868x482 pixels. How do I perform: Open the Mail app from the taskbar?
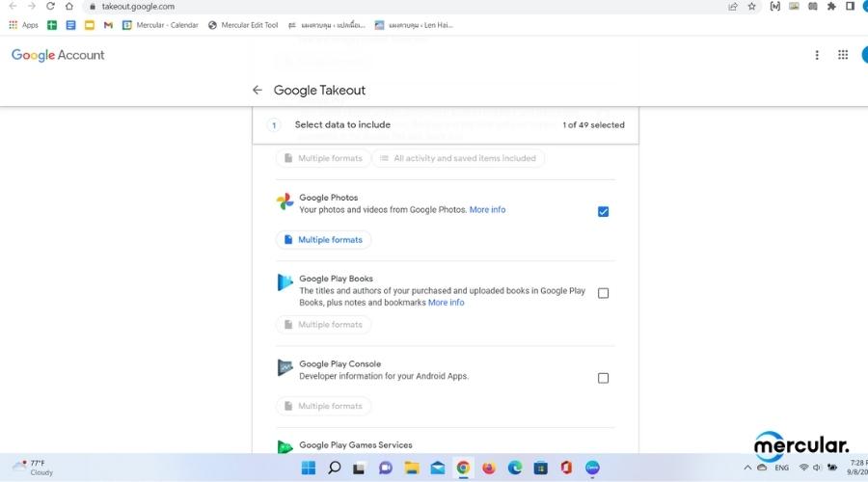(437, 469)
